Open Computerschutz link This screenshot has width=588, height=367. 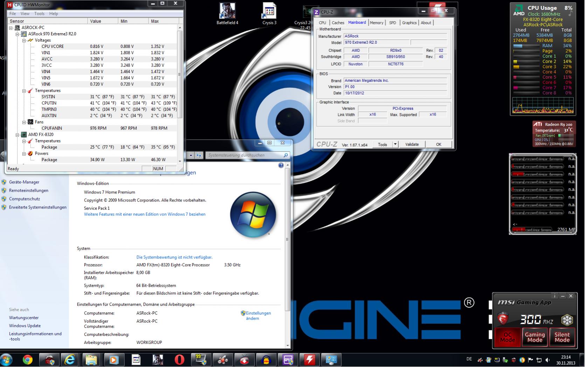25,199
